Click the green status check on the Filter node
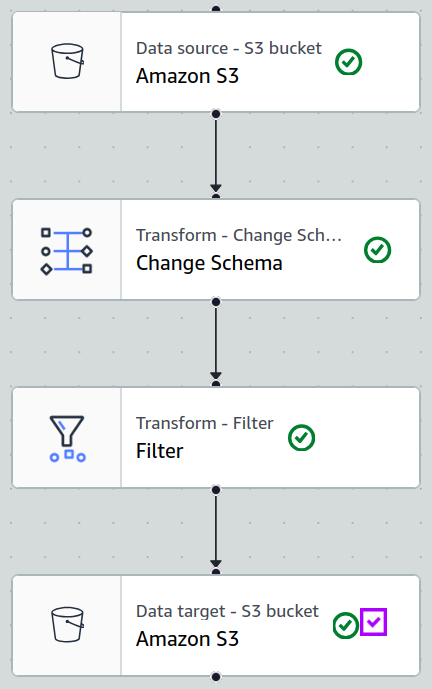The width and height of the screenshot is (432, 689). (x=301, y=438)
